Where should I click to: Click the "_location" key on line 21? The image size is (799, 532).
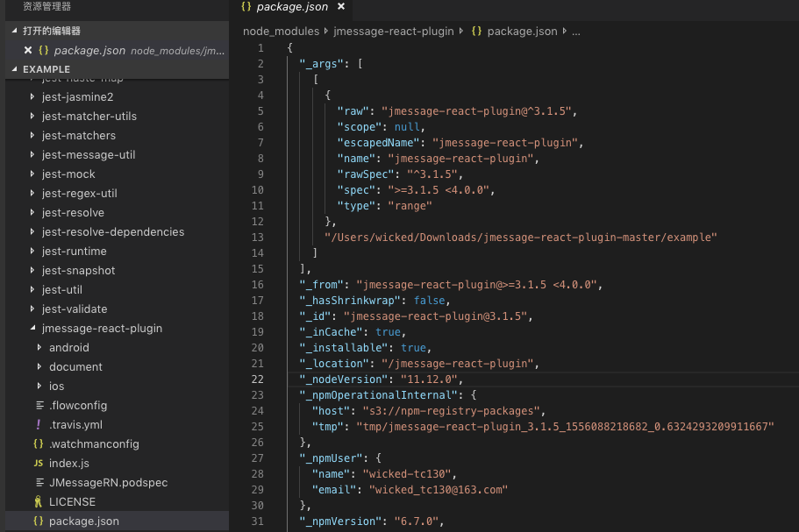click(x=334, y=364)
